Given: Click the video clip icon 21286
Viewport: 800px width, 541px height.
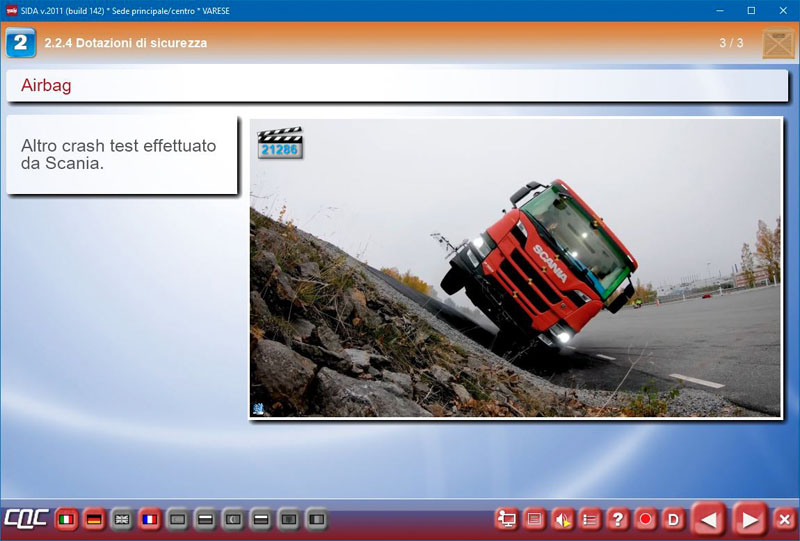Looking at the screenshot, I should 280,143.
